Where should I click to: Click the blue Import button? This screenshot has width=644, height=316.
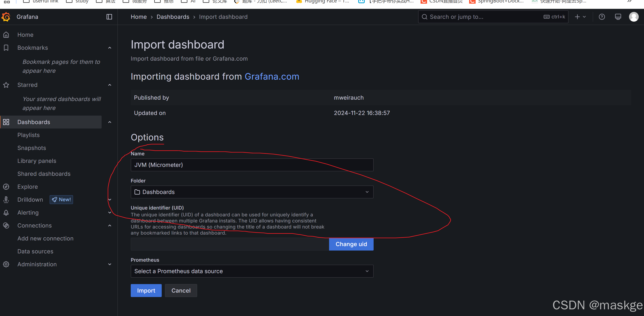[146, 291]
